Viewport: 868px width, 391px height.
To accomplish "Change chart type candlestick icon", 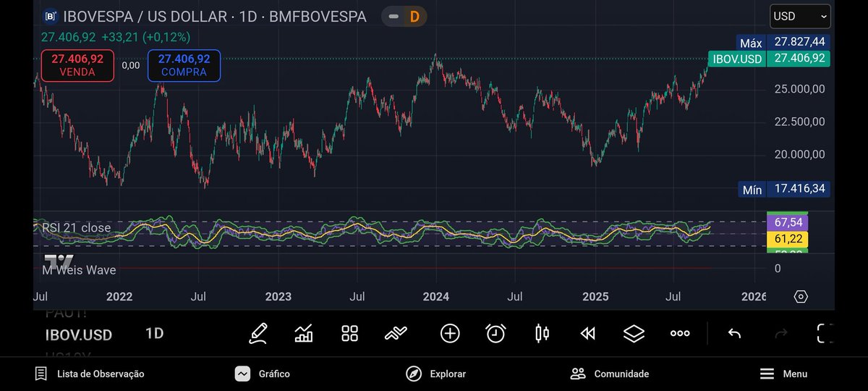I will [x=542, y=333].
